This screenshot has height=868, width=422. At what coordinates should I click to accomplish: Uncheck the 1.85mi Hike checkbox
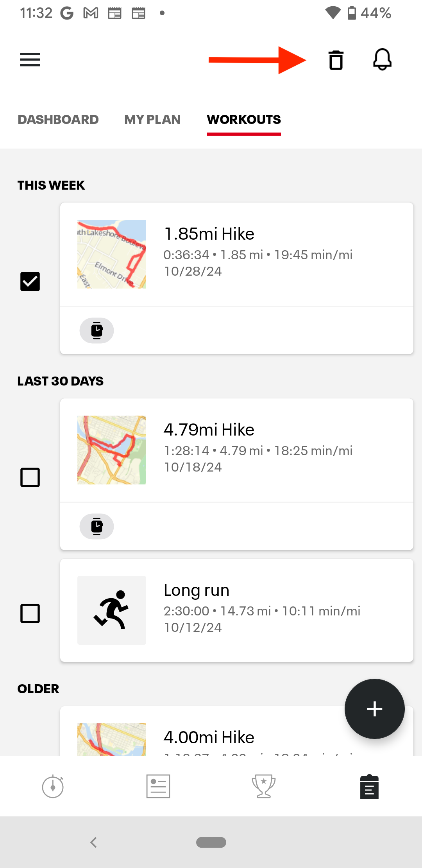(x=30, y=282)
